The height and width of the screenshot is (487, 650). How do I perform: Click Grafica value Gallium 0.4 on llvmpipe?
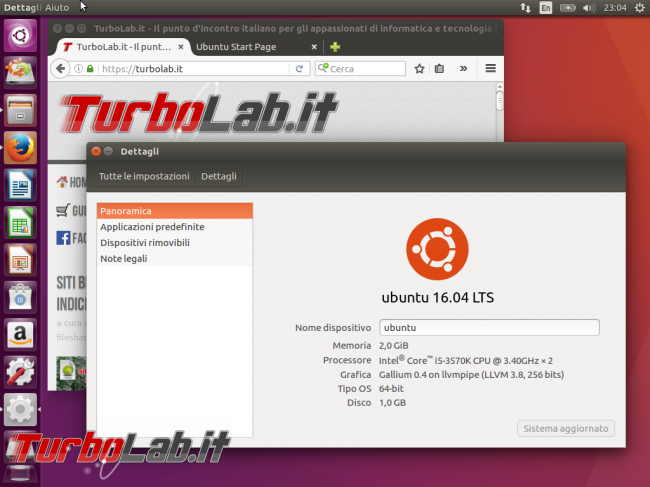click(471, 375)
